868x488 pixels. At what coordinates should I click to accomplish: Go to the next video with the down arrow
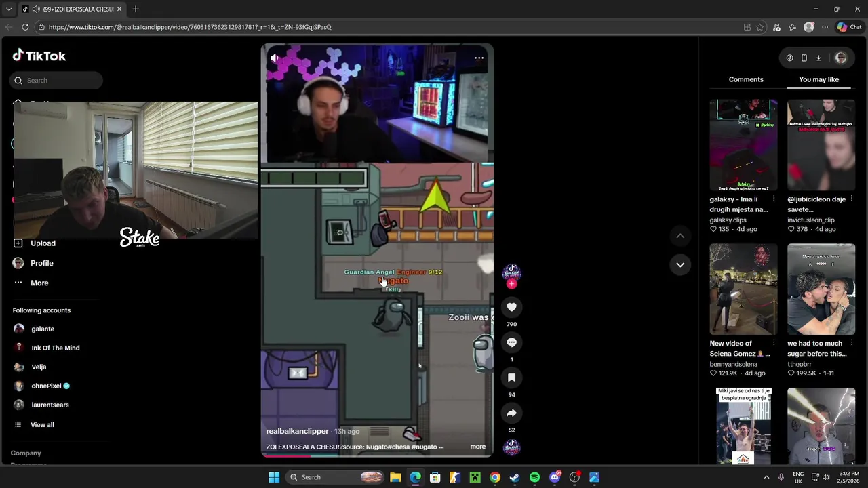point(680,264)
